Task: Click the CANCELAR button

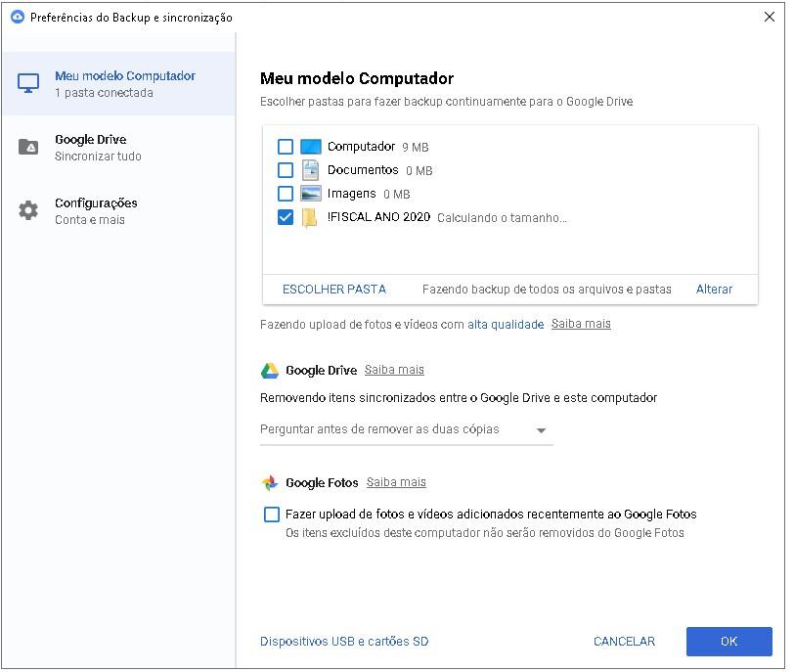Action: [x=624, y=642]
